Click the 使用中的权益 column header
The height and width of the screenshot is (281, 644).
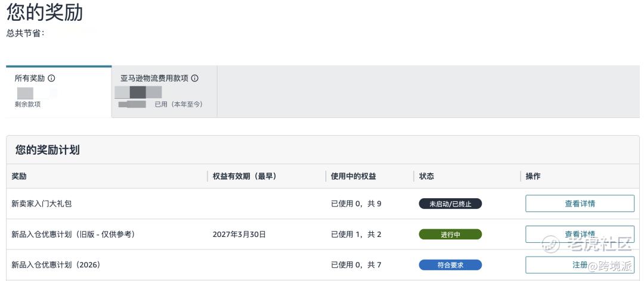353,176
